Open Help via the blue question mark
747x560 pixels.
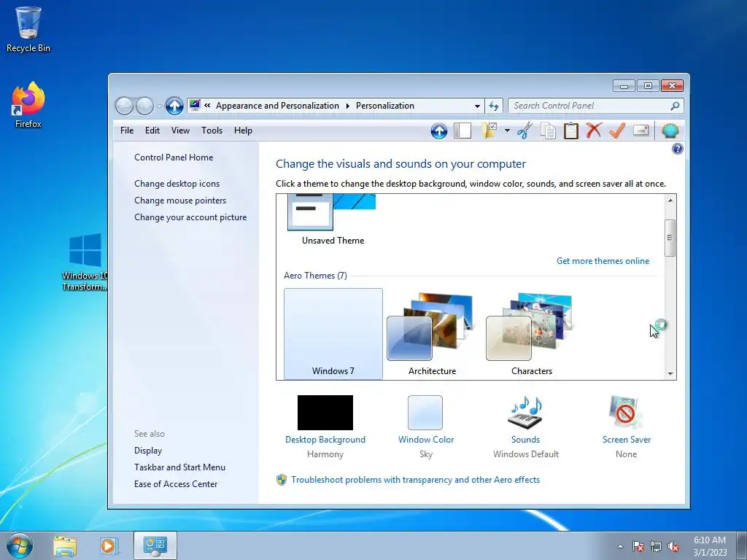tap(677, 149)
